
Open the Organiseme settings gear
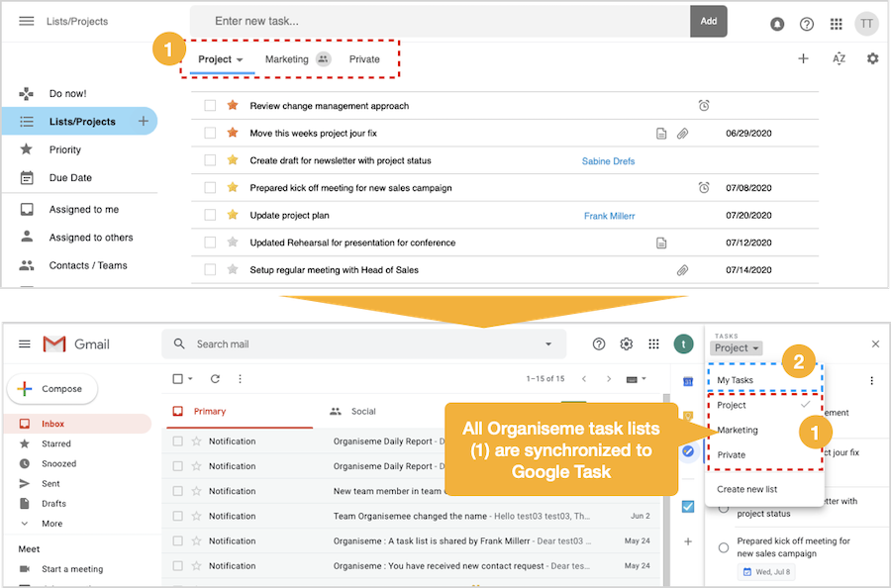[x=873, y=58]
